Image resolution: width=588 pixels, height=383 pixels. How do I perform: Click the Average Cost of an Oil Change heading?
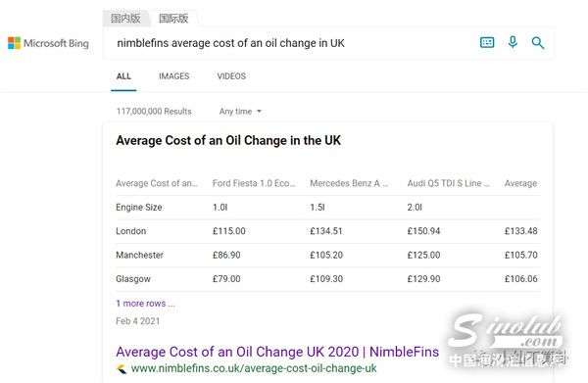(x=228, y=140)
